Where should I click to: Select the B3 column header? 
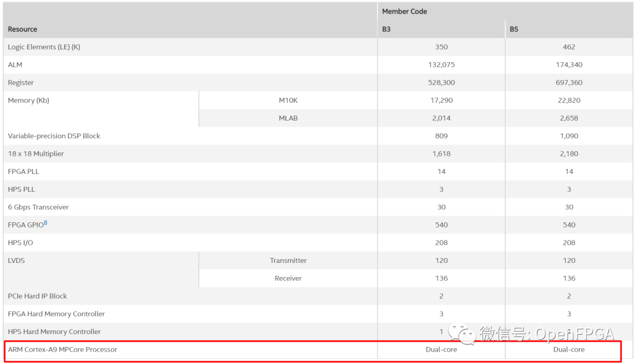[386, 29]
